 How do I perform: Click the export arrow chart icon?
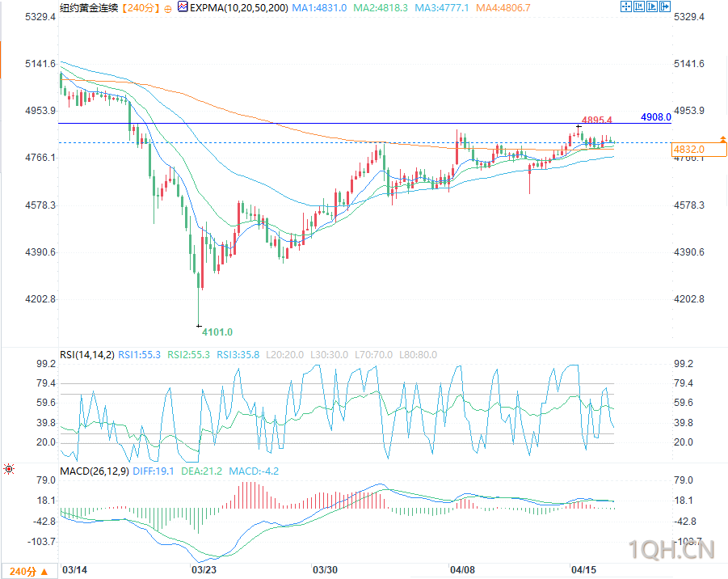[x=665, y=6]
